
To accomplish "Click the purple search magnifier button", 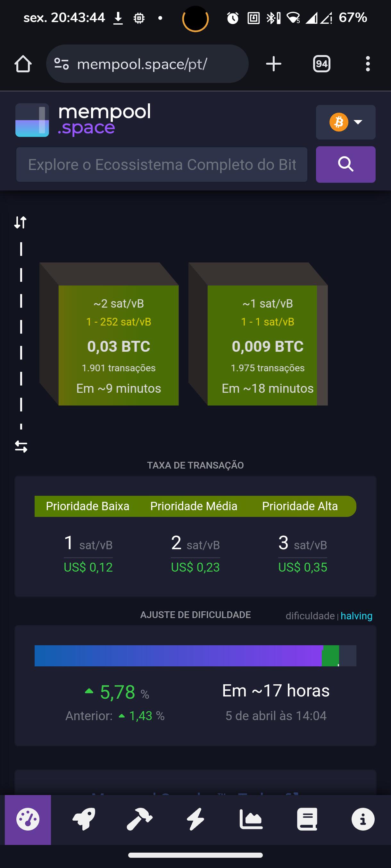I will [x=345, y=165].
